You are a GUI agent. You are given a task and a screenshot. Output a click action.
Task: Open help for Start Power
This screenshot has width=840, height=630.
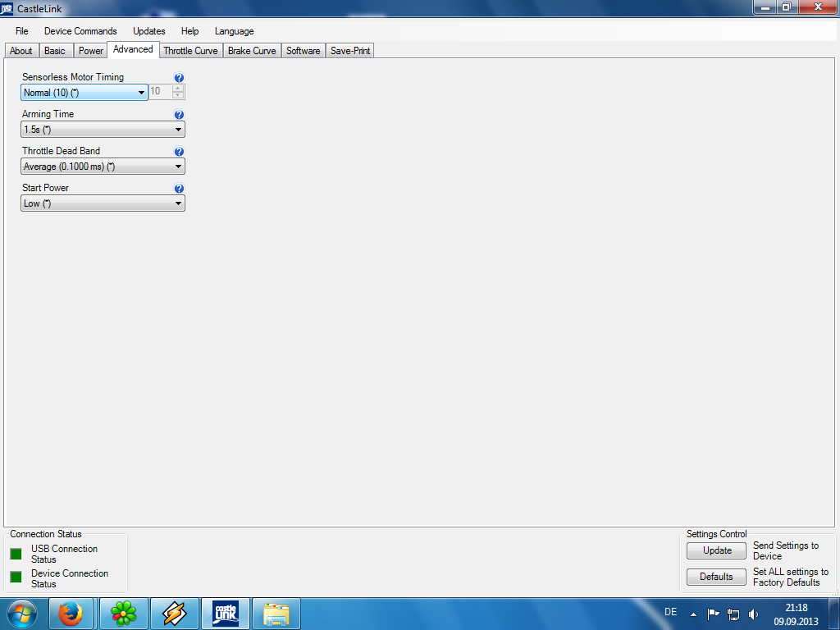coord(179,189)
